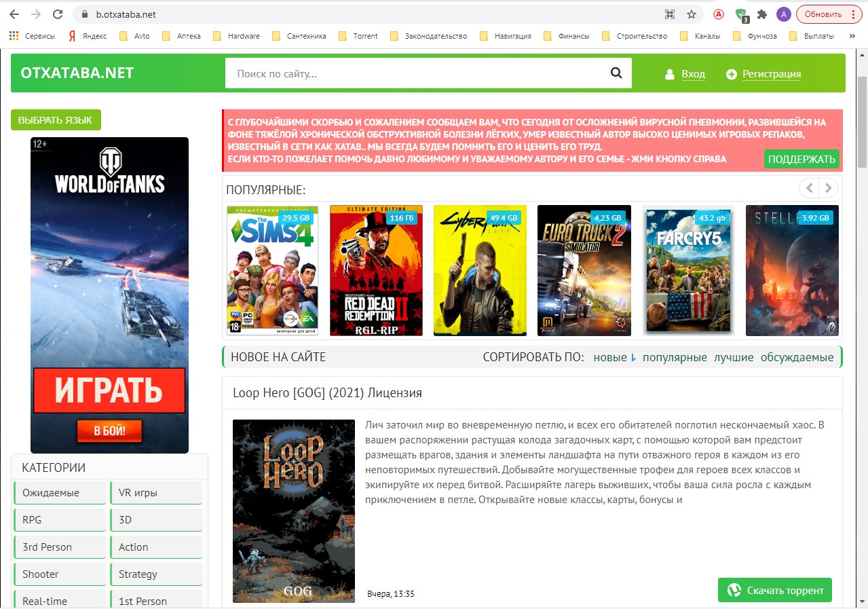The image size is (868, 609).
Task: Click the Регистрация link
Action: (771, 74)
